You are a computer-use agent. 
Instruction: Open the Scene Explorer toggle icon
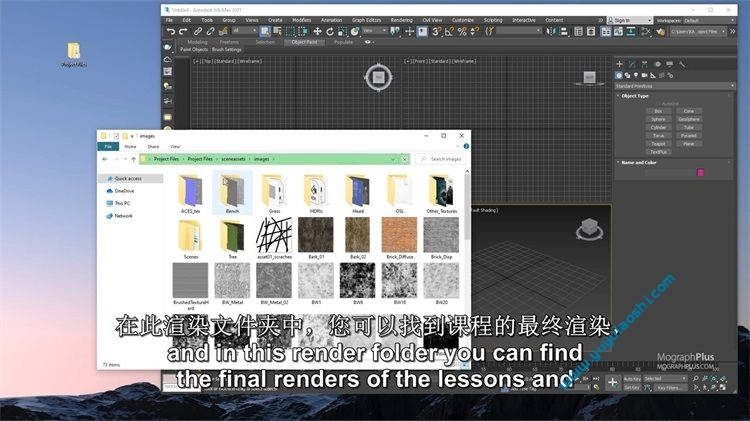(578, 32)
